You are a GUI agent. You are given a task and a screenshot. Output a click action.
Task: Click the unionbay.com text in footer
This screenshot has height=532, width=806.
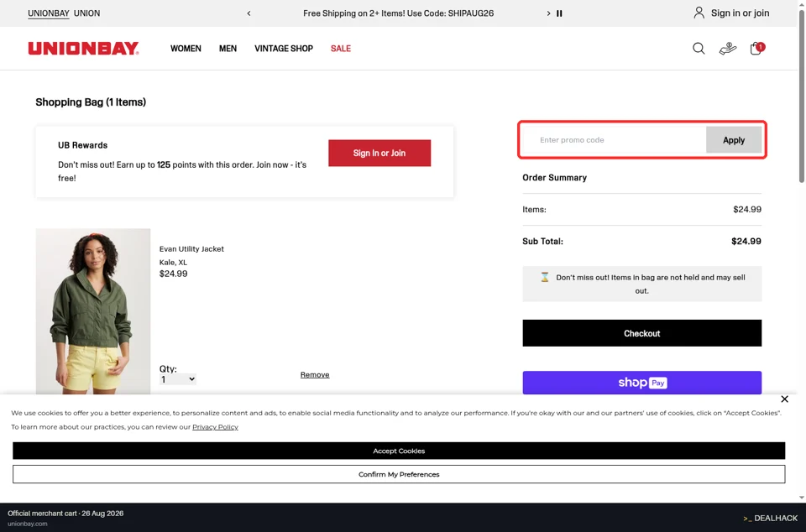[x=27, y=524]
